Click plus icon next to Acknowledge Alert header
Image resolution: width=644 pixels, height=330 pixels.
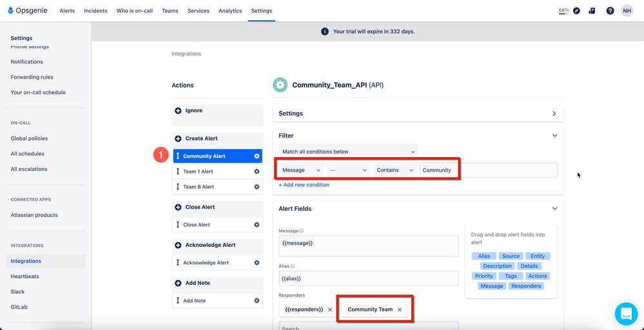179,245
